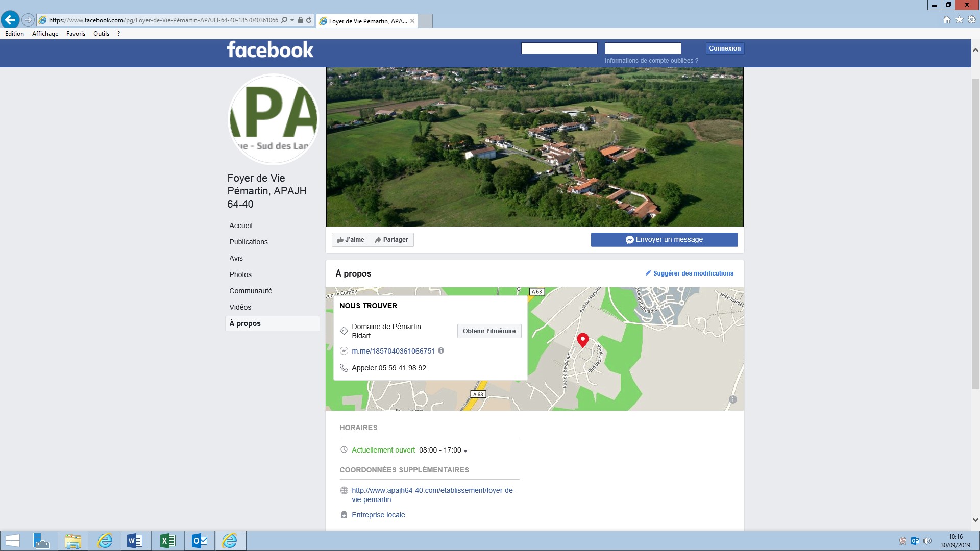This screenshot has width=980, height=551.
Task: Open the Favoris menu
Action: coord(76,34)
